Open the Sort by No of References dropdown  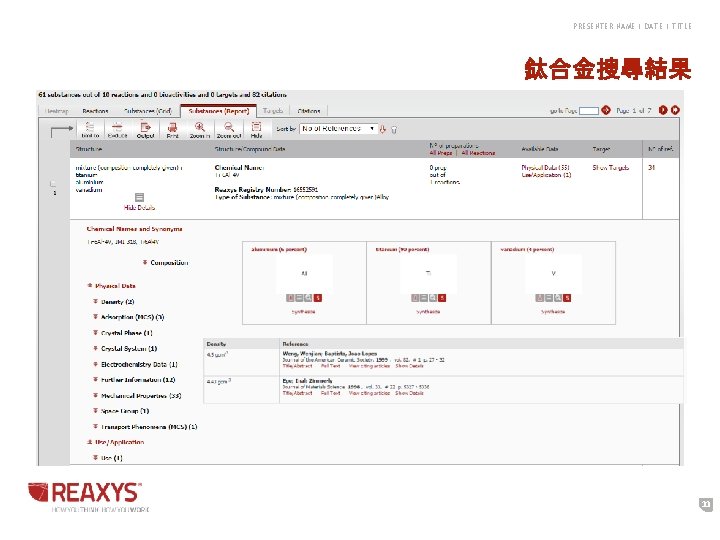click(x=338, y=129)
